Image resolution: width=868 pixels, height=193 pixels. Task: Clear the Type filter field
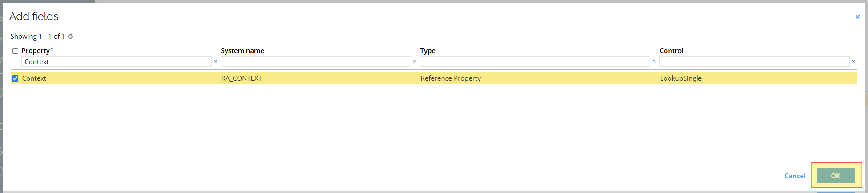(654, 62)
